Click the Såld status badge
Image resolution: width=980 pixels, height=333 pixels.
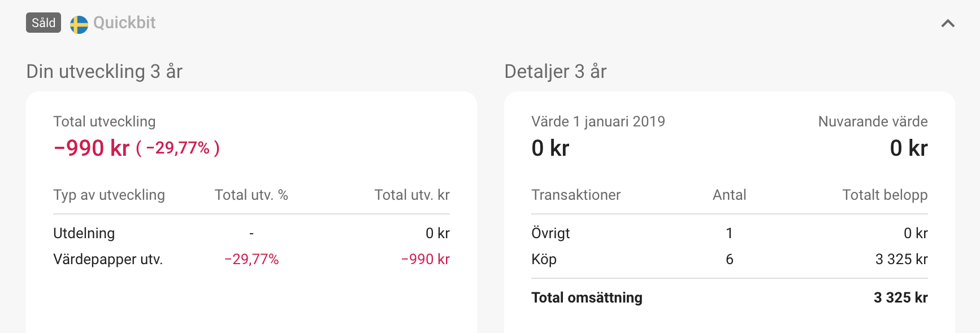pos(44,23)
